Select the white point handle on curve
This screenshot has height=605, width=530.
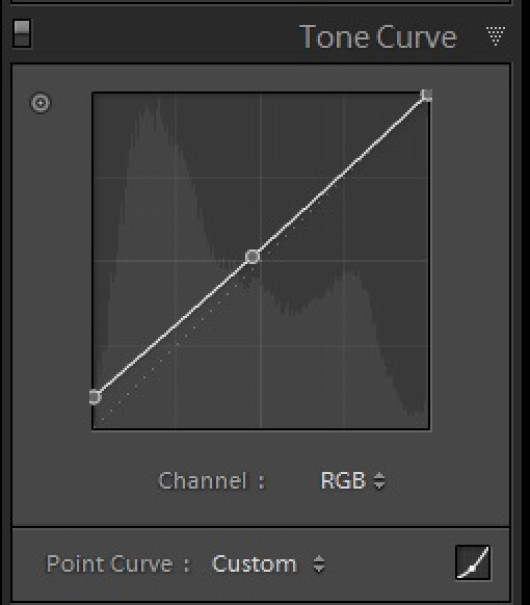coord(427,95)
